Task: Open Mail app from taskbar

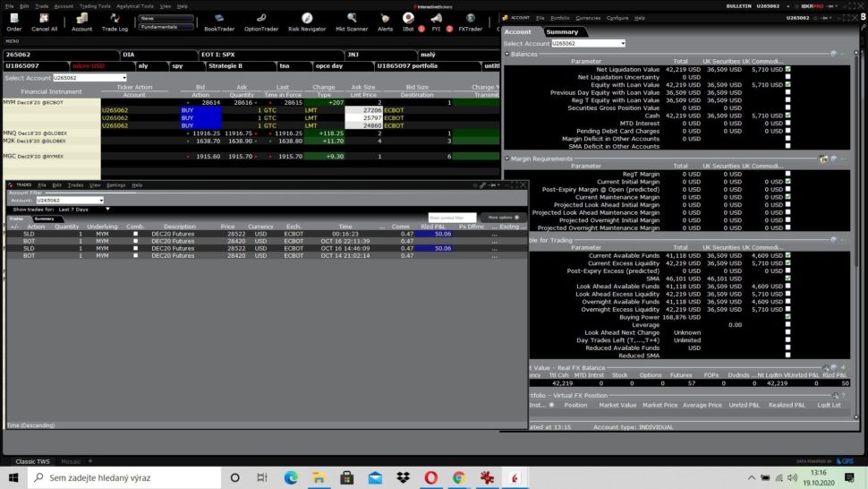Action: click(x=375, y=477)
